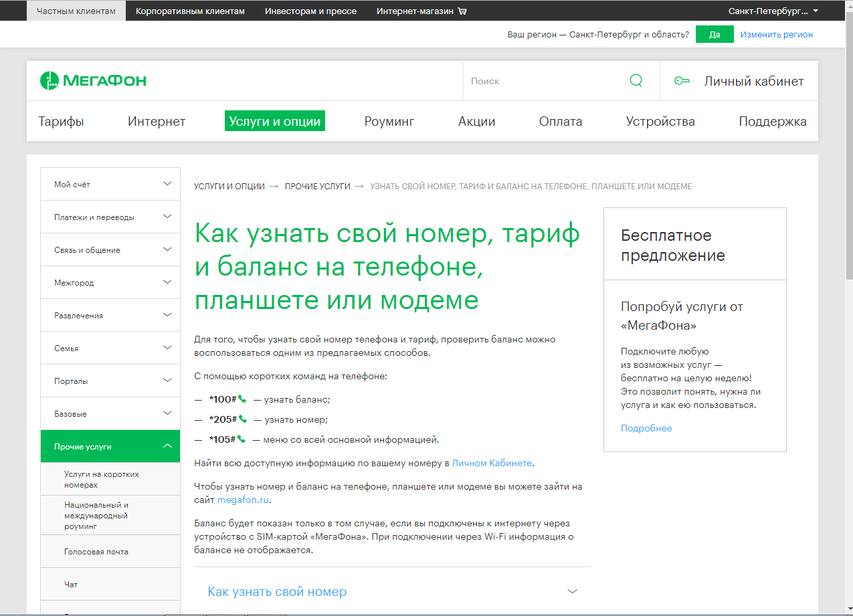Open the Интернет menu
853x616 pixels.
click(x=157, y=121)
